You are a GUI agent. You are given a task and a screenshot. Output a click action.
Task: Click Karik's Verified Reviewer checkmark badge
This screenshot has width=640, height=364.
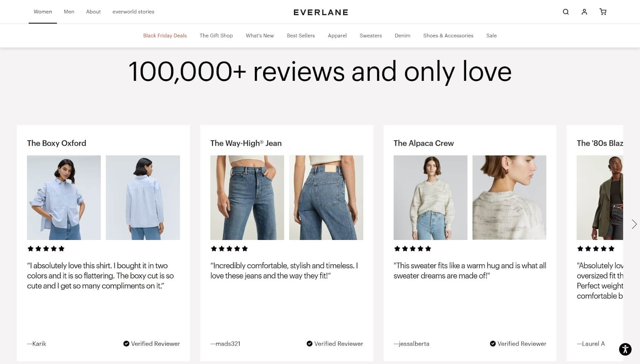126,344
